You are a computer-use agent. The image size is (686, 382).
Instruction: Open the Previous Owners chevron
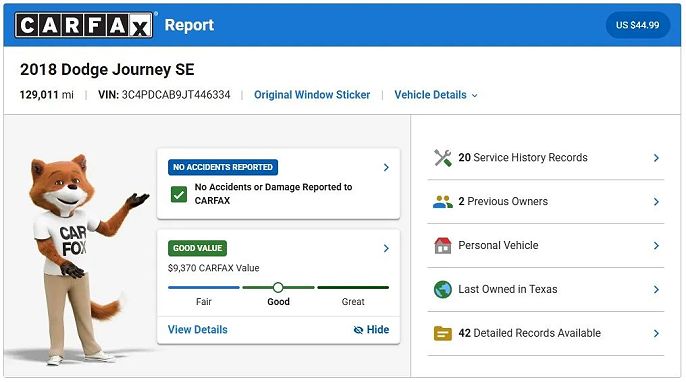656,202
